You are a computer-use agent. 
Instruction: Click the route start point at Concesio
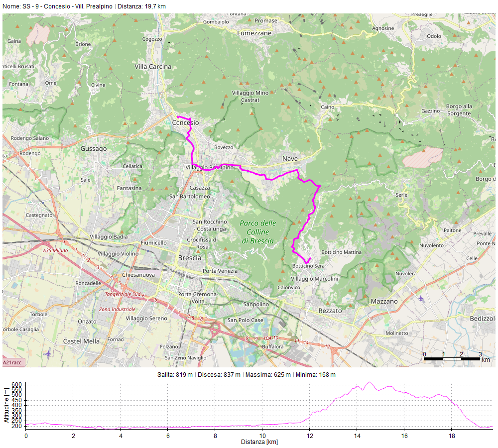pos(178,116)
